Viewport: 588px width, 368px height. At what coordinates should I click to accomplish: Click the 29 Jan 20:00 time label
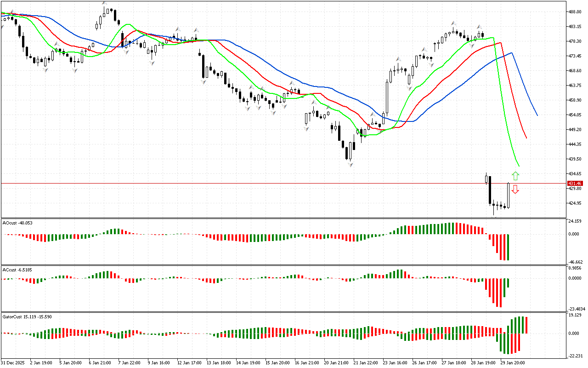513,363
